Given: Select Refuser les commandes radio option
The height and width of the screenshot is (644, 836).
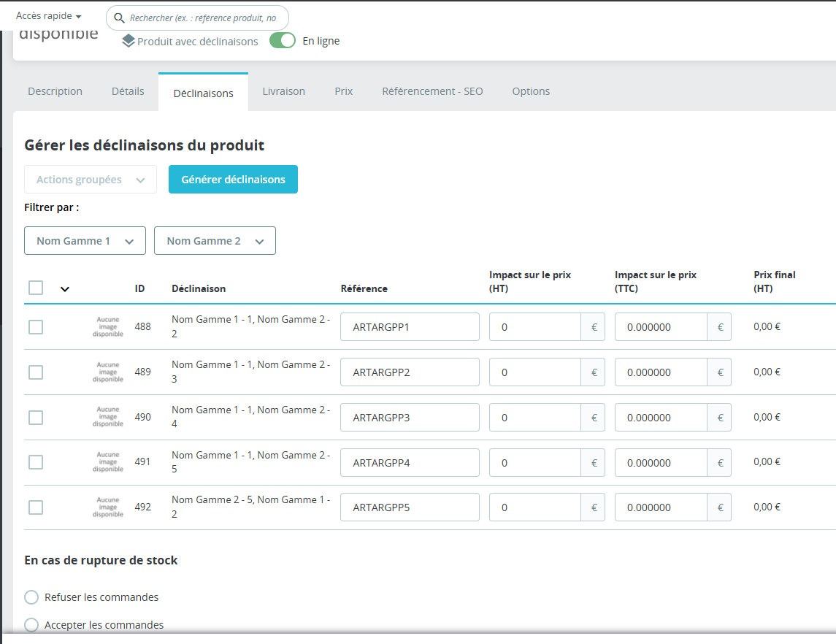Looking at the screenshot, I should pyautogui.click(x=31, y=597).
